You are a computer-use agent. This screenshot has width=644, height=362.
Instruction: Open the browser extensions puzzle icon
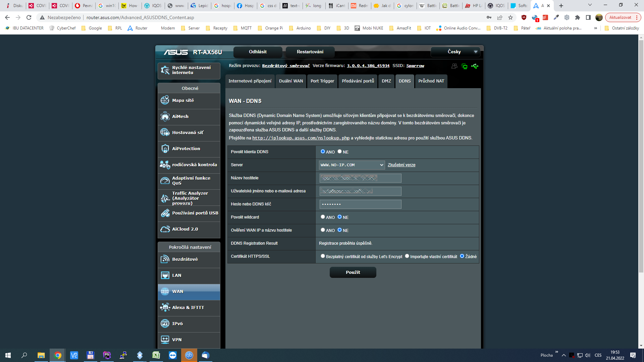578,17
